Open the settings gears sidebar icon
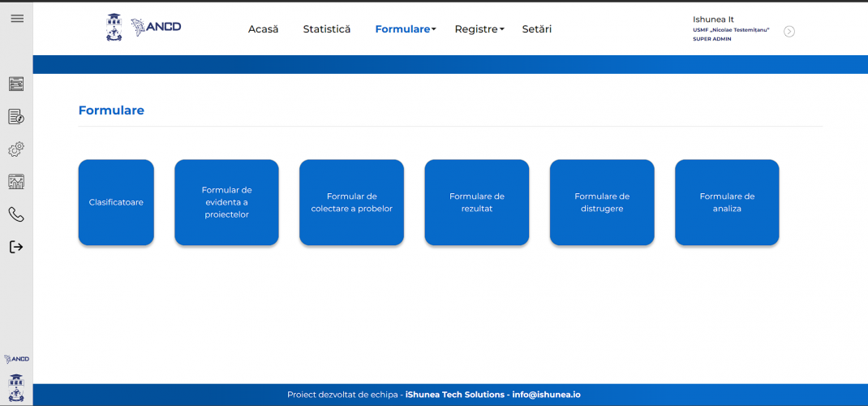Image resolution: width=868 pixels, height=406 pixels. 16,149
